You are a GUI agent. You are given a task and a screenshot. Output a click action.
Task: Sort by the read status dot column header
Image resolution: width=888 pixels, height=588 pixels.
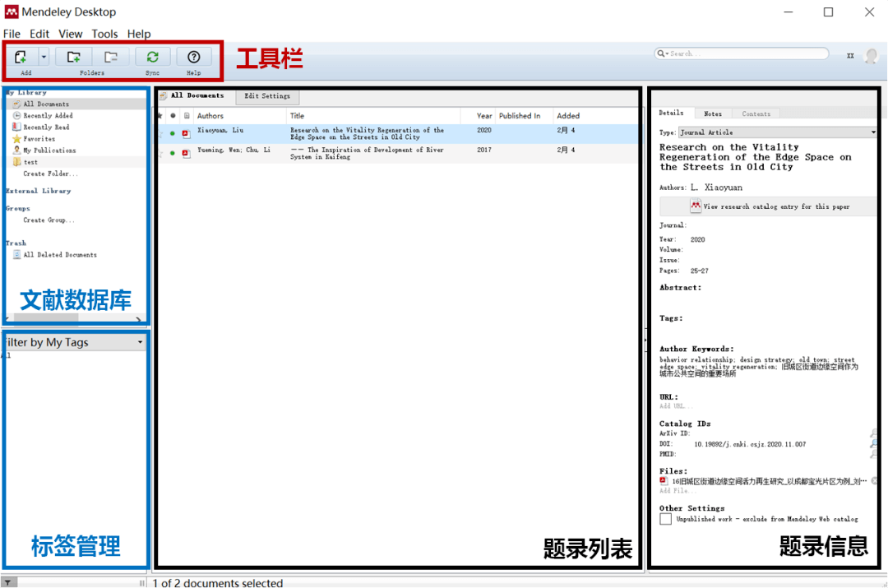point(173,116)
